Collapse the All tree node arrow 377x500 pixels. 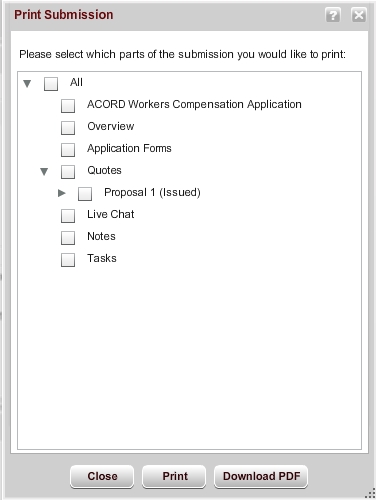coord(27,83)
